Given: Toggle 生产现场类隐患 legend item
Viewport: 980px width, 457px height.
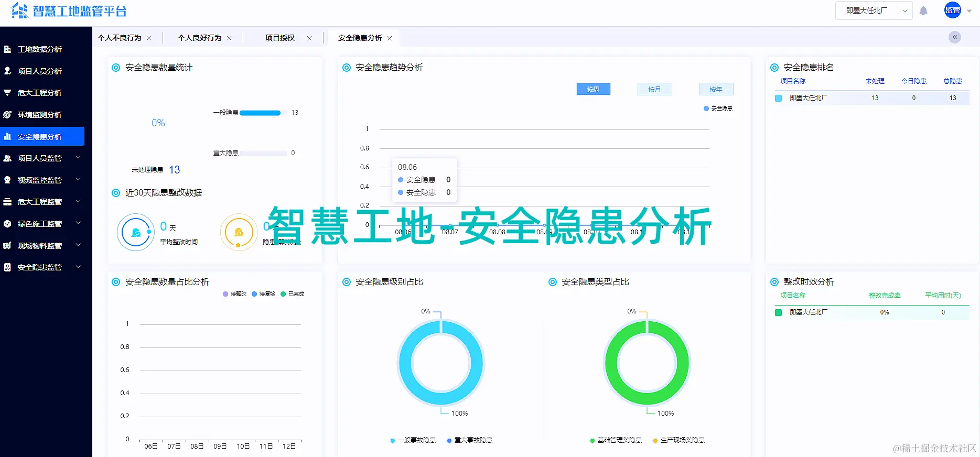Looking at the screenshot, I should (679, 440).
